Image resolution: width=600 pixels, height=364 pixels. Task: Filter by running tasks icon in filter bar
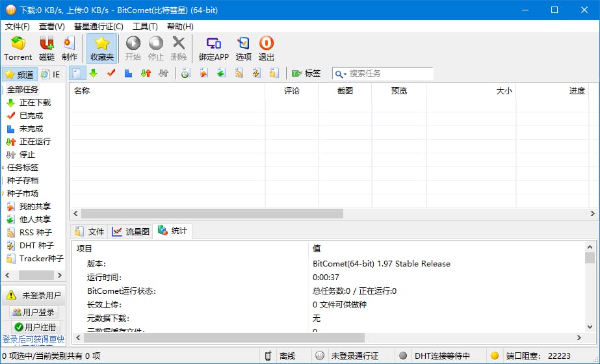tap(146, 73)
